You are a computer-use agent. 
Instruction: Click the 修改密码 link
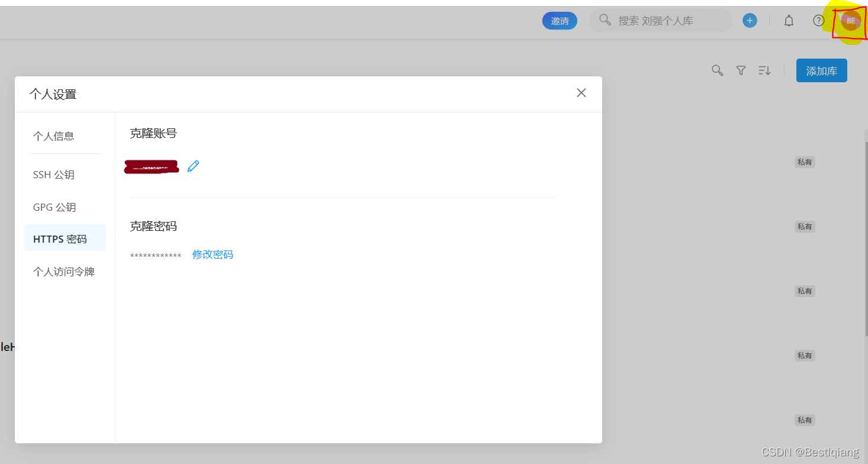pyautogui.click(x=213, y=254)
